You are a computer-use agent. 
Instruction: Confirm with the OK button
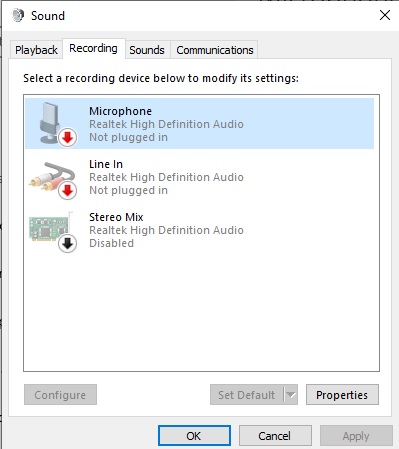coord(194,436)
